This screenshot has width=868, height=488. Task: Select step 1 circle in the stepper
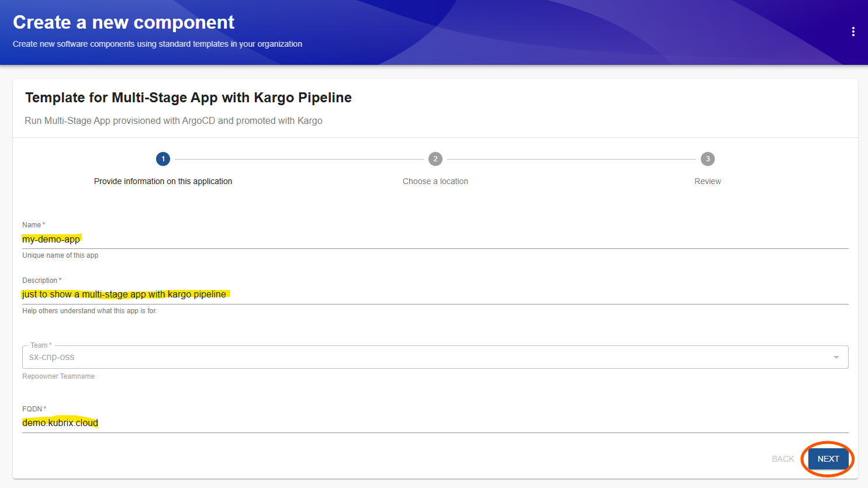[163, 159]
